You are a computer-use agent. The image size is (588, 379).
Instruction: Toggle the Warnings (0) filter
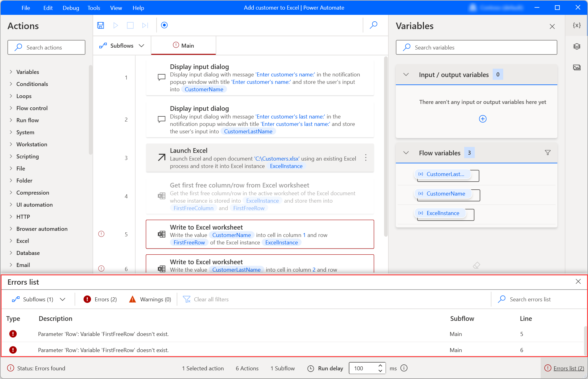(150, 299)
